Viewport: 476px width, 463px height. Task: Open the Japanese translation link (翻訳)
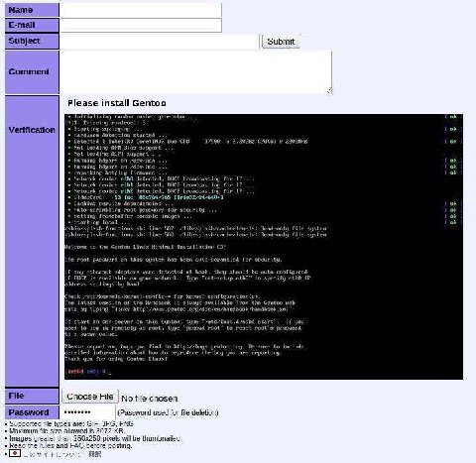click(x=95, y=454)
